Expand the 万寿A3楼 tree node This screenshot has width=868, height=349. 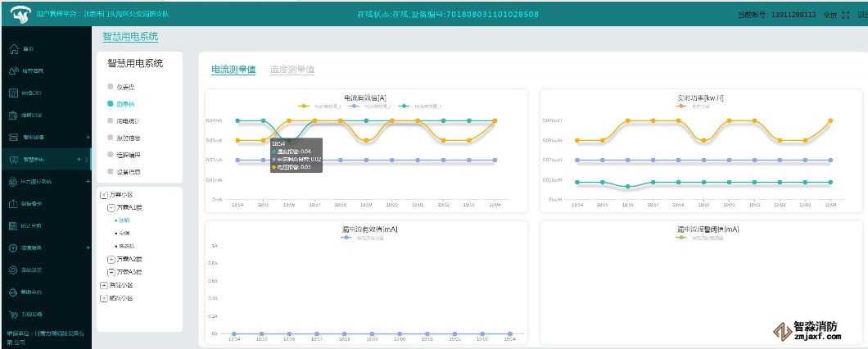tap(111, 271)
